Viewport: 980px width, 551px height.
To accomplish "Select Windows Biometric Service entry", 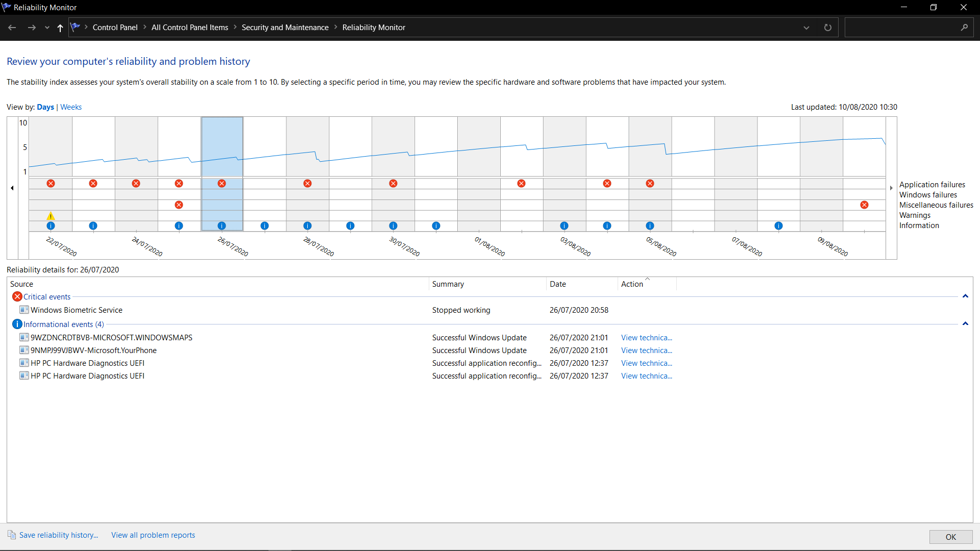I will click(77, 310).
